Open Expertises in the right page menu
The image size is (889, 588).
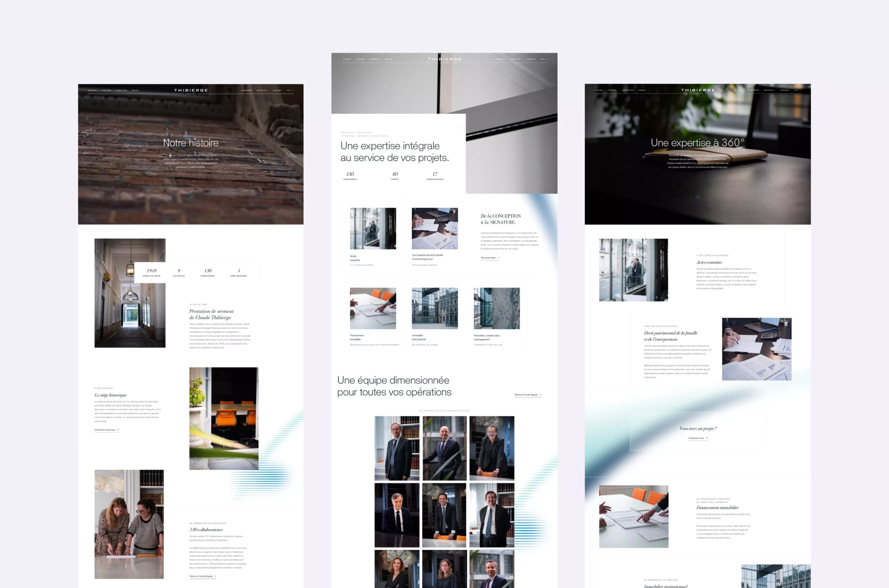(628, 90)
